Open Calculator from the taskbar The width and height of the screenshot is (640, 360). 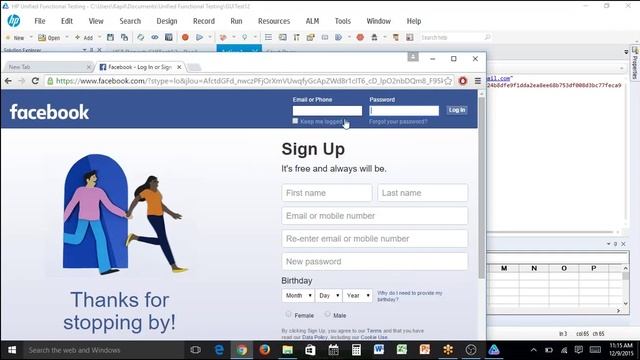356,350
